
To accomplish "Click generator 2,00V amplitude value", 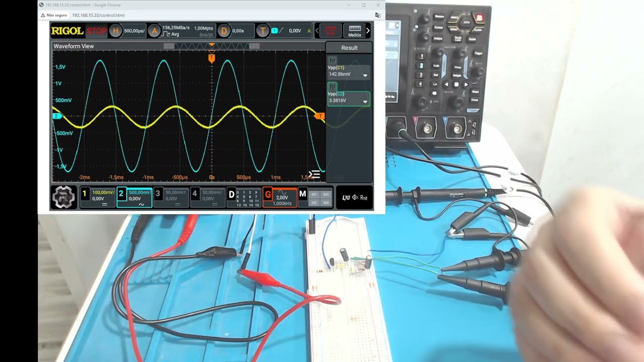I will [x=282, y=198].
